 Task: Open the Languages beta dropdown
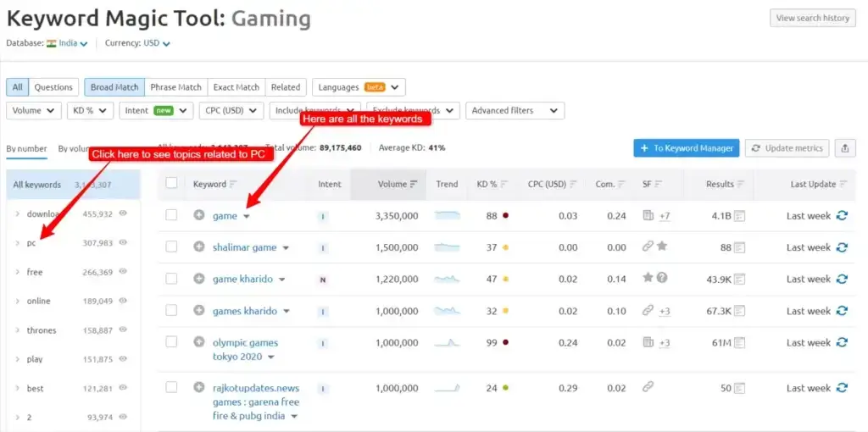359,87
